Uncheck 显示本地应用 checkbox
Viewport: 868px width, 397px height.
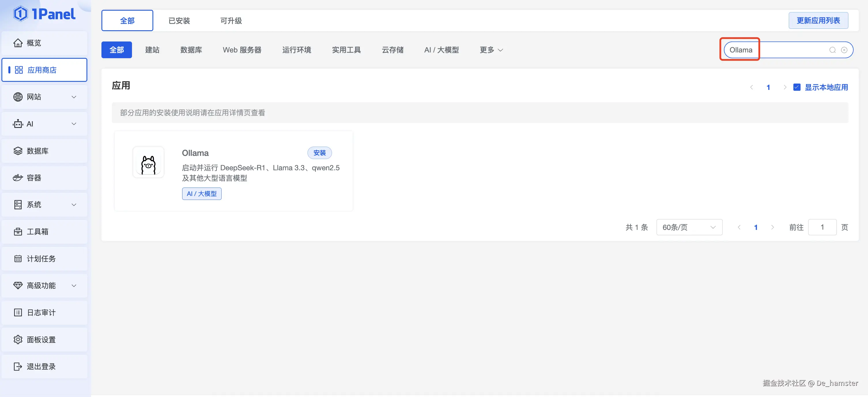click(x=797, y=87)
